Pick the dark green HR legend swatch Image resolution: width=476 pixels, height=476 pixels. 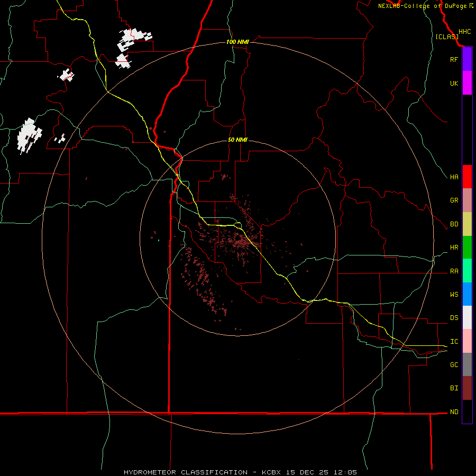[467, 248]
